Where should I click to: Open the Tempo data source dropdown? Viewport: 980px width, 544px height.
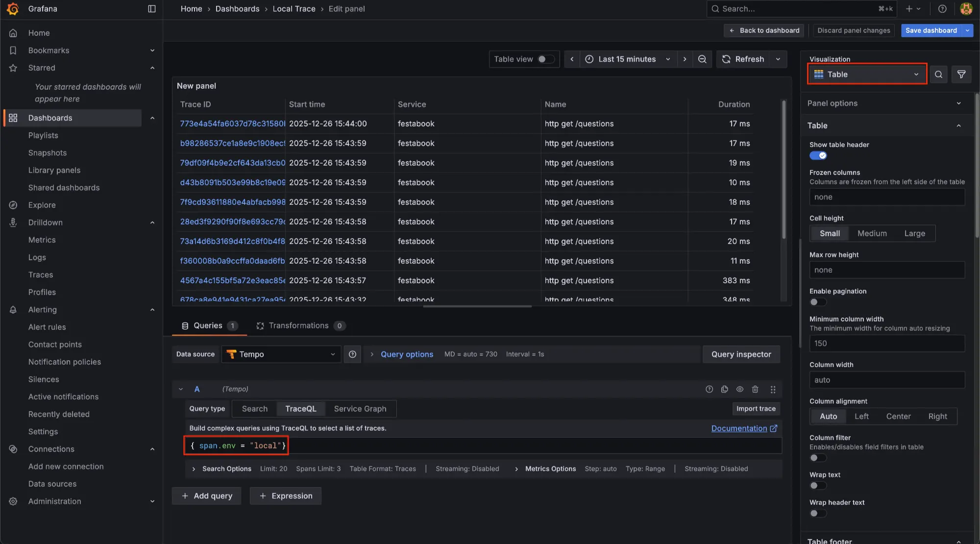(281, 354)
